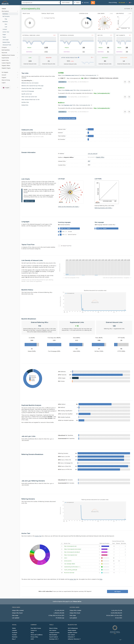Image resolution: width=134 pixels, height=644 pixels.
Task: Click Twitter in the footer Social list
Action: click(14, 628)
